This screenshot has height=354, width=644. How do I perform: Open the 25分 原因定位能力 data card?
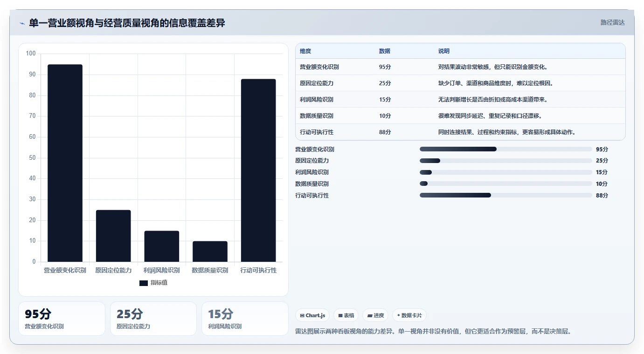point(153,319)
